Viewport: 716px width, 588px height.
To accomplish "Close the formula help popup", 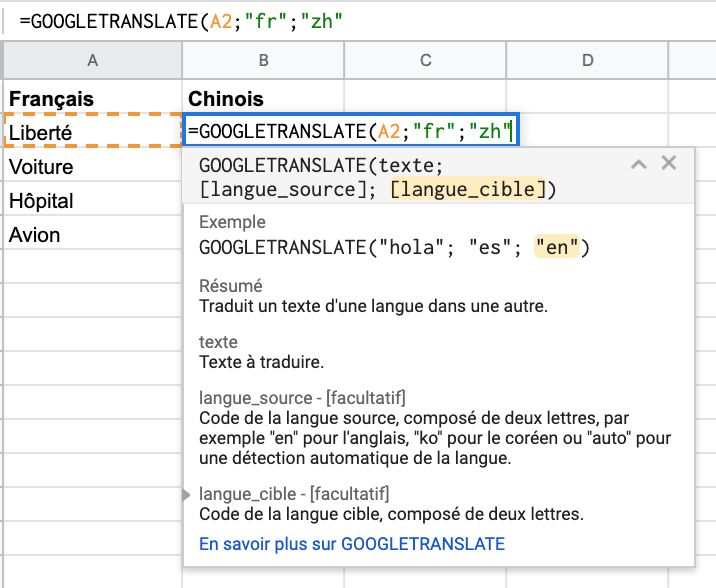I will [669, 163].
